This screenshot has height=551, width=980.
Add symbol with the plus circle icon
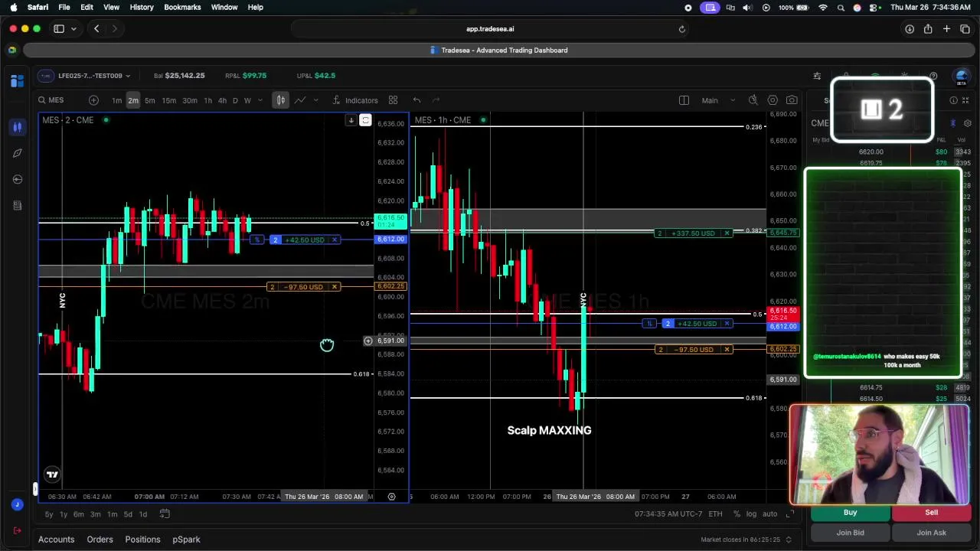click(93, 100)
